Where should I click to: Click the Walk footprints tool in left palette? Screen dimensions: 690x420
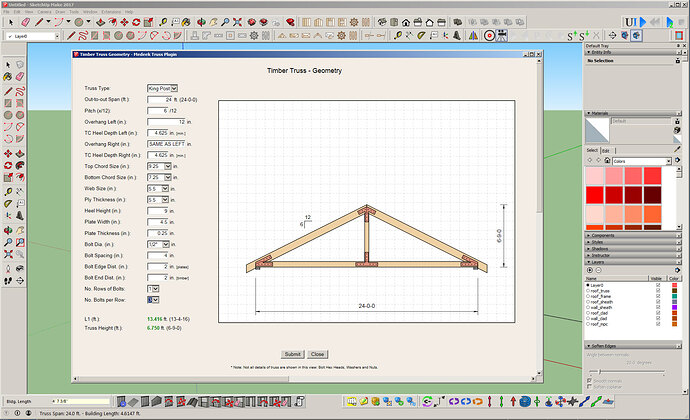(x=8, y=280)
